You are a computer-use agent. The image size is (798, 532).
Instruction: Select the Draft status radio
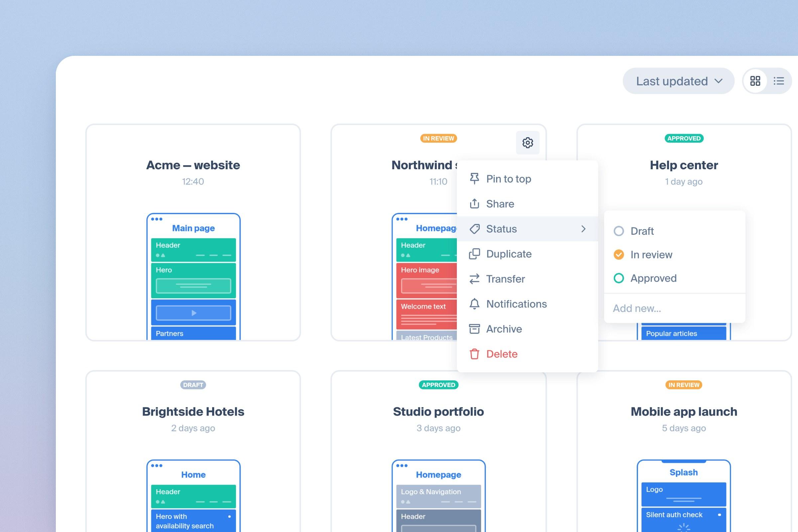coord(619,231)
